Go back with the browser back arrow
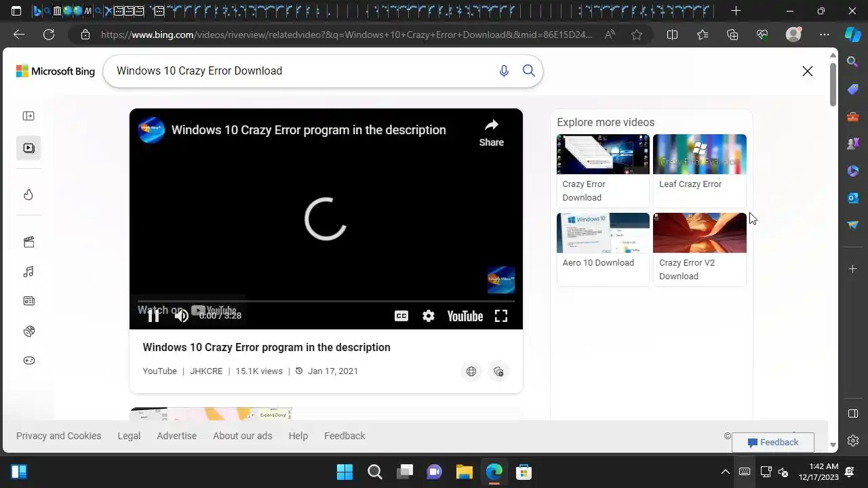The image size is (868, 488). 19,35
